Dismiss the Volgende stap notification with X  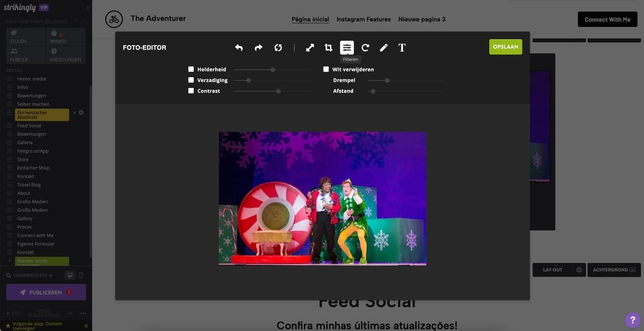click(86, 326)
